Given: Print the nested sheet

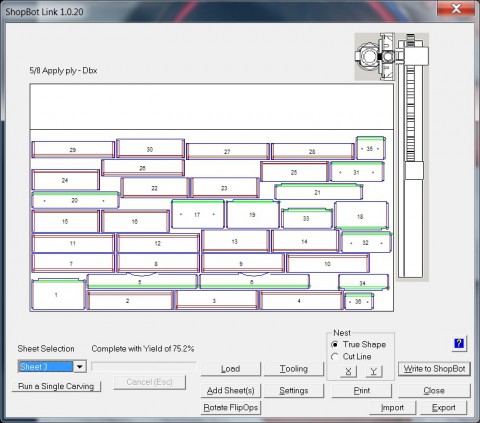Looking at the screenshot, I should tap(362, 390).
